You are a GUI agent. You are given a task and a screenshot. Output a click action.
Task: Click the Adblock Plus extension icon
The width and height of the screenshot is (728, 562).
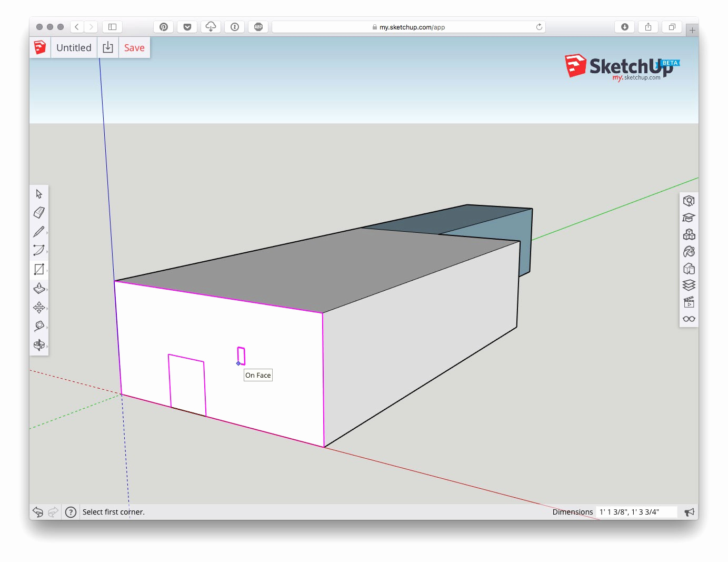(258, 27)
